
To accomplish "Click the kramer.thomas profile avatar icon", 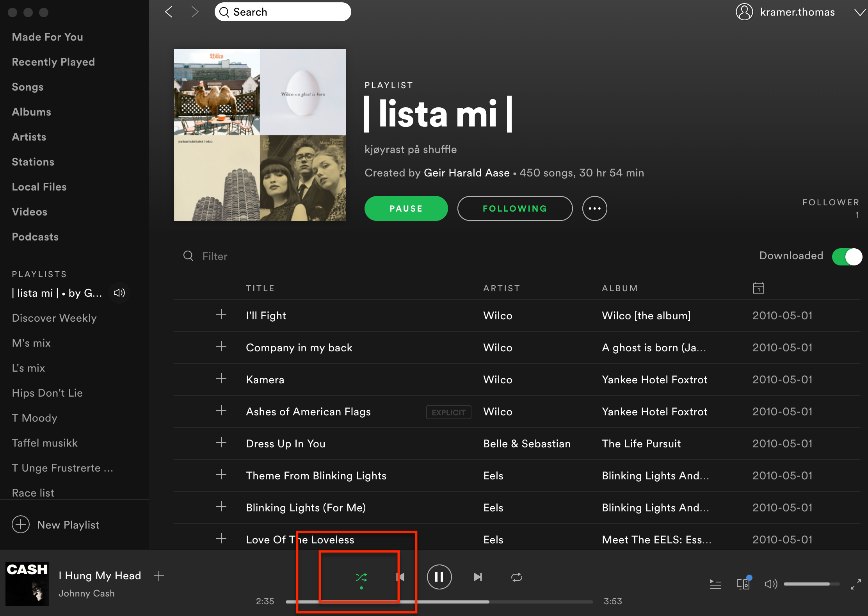I will (744, 12).
